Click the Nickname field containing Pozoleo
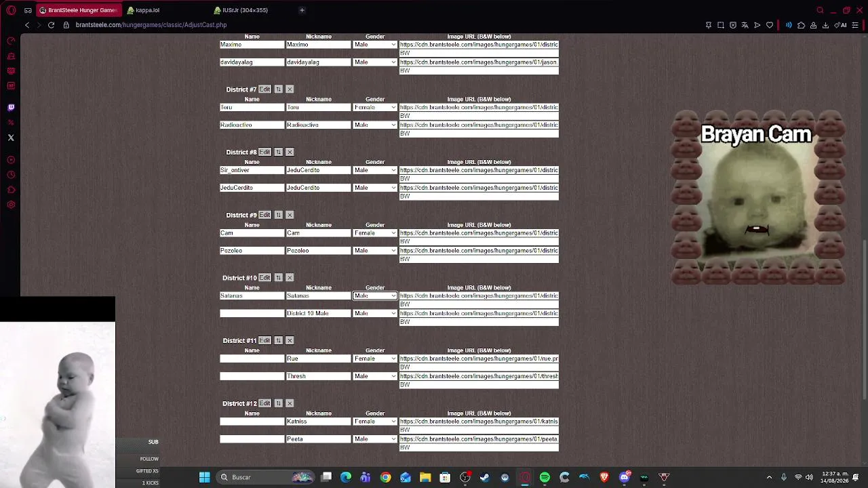The image size is (868, 488). click(x=318, y=251)
